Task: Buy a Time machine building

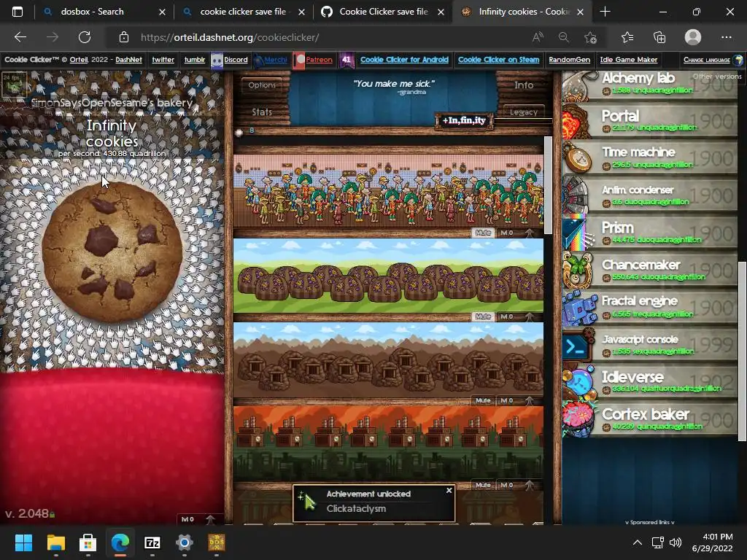Action: coord(650,159)
